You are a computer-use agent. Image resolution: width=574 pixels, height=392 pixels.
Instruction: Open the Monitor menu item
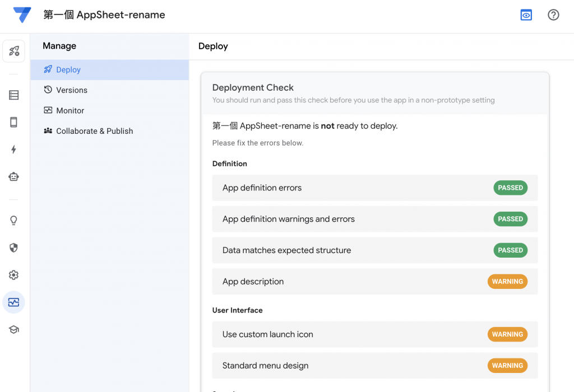tap(70, 111)
